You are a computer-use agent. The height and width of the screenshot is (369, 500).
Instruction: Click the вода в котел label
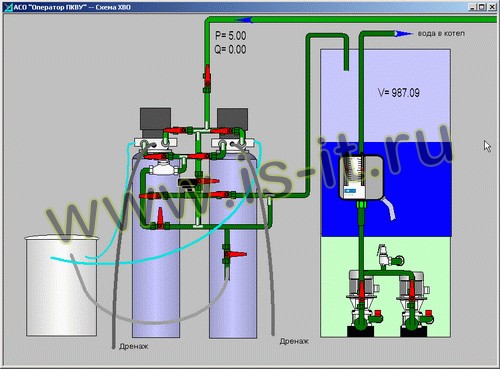coord(441,33)
